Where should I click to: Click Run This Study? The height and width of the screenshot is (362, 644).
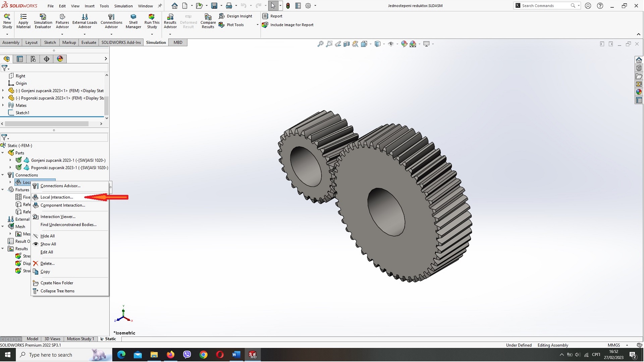(x=152, y=21)
